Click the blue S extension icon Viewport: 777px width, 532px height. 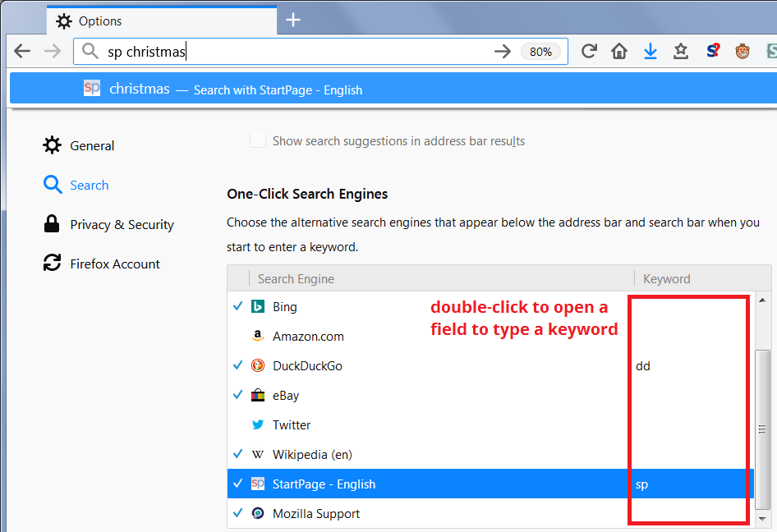pos(713,51)
